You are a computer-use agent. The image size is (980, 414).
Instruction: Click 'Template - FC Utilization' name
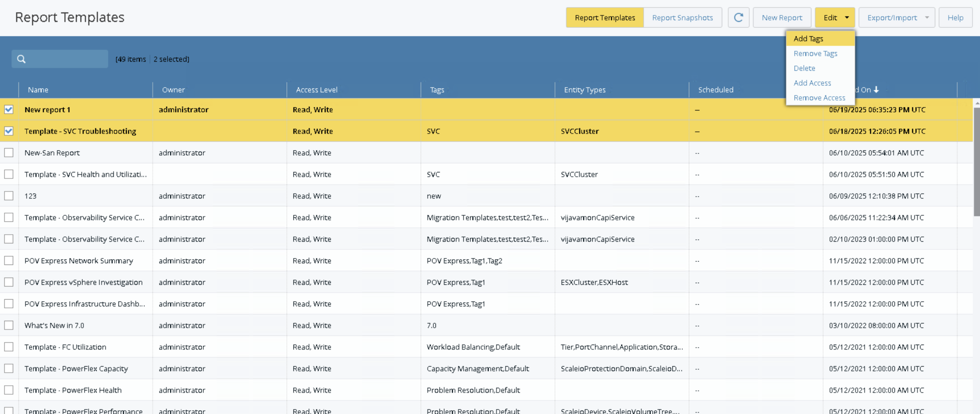(65, 347)
